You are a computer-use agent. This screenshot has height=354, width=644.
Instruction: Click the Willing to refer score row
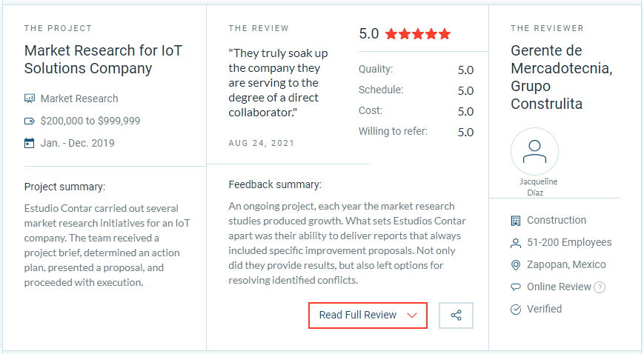(x=415, y=132)
